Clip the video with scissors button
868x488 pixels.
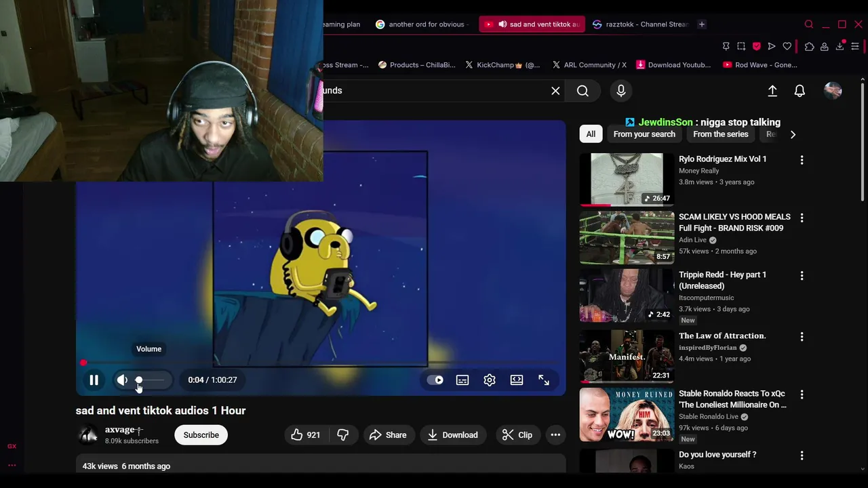coord(517,435)
